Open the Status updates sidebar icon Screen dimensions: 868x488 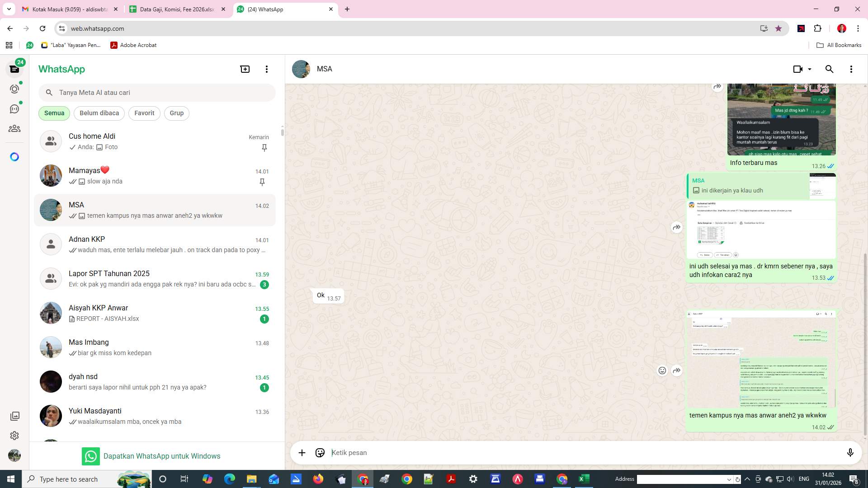tap(14, 89)
